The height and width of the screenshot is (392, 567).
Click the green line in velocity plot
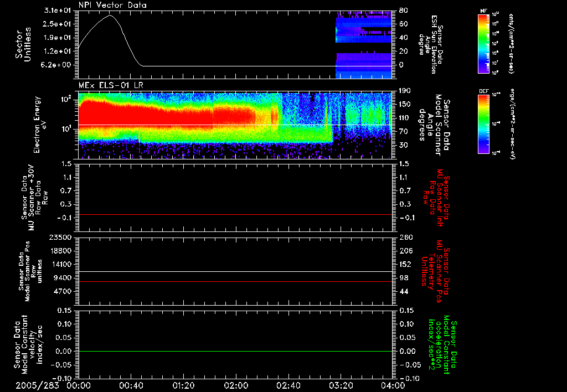235,351
